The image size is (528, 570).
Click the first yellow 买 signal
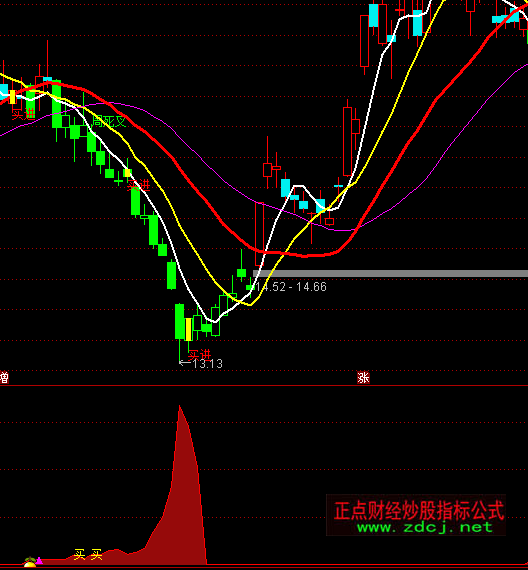click(x=79, y=554)
